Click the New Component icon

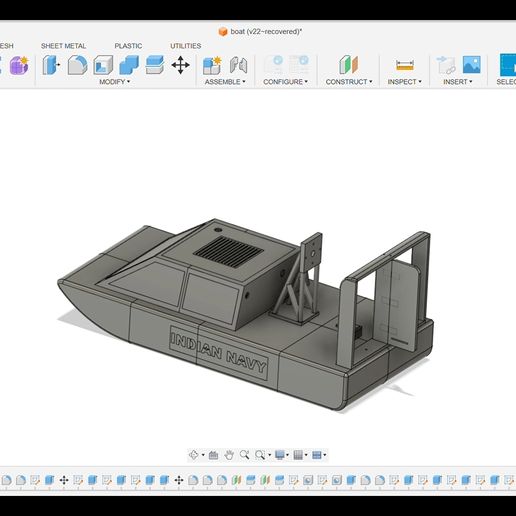pos(212,65)
